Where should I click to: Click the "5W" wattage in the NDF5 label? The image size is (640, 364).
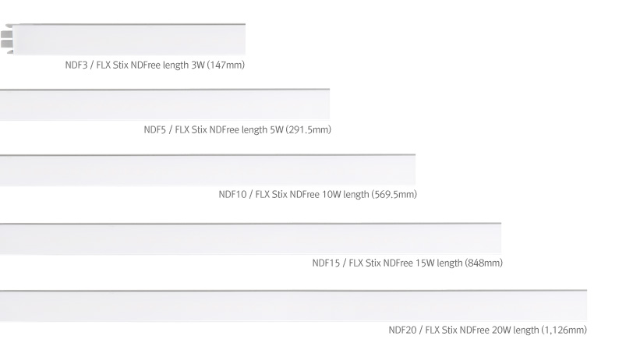[x=276, y=129]
